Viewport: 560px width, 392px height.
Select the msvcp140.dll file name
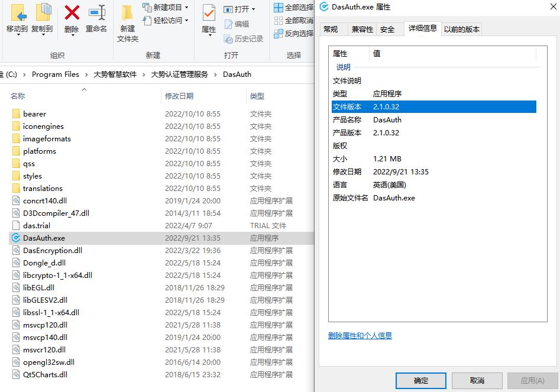45,337
